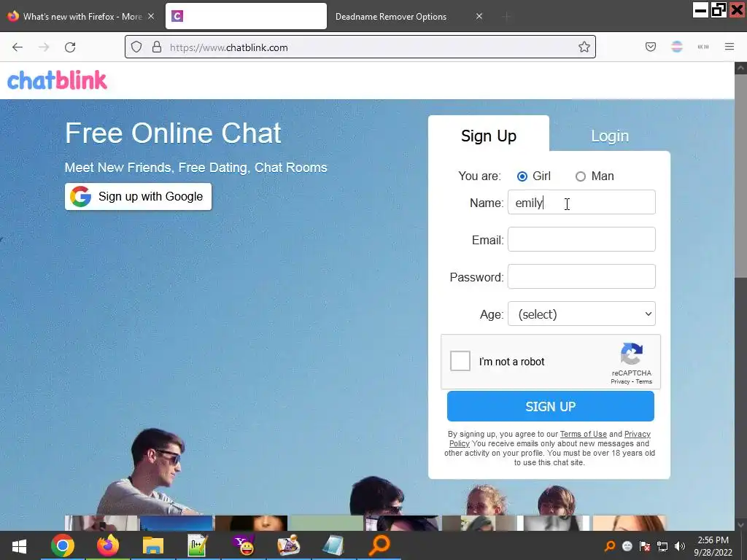
Task: Open the Windows Start menu
Action: [19, 545]
